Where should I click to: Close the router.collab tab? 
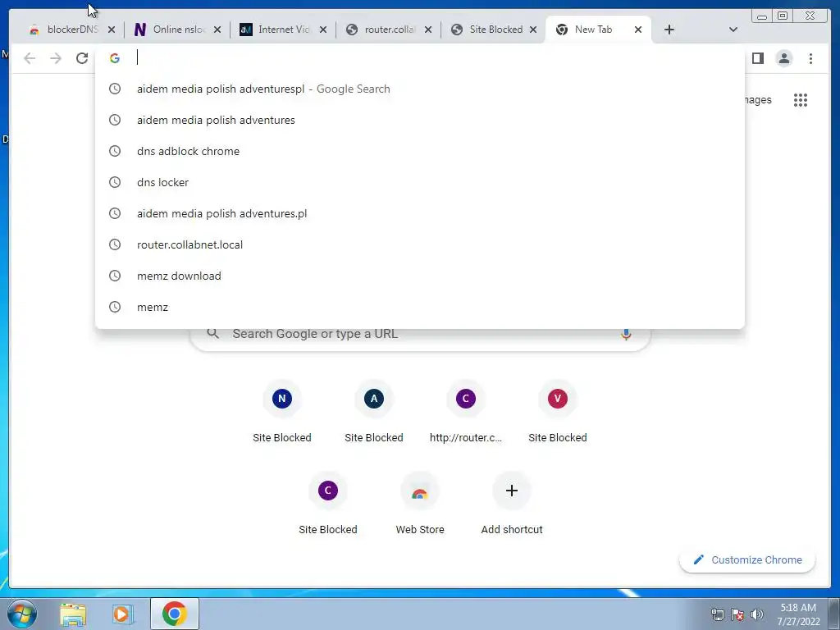click(428, 30)
